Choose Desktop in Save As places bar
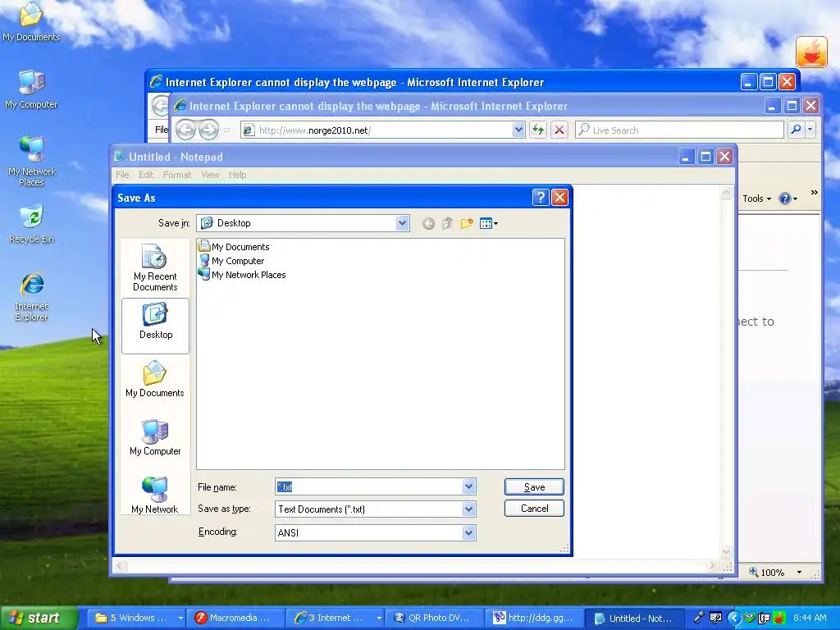The image size is (840, 630). click(155, 325)
